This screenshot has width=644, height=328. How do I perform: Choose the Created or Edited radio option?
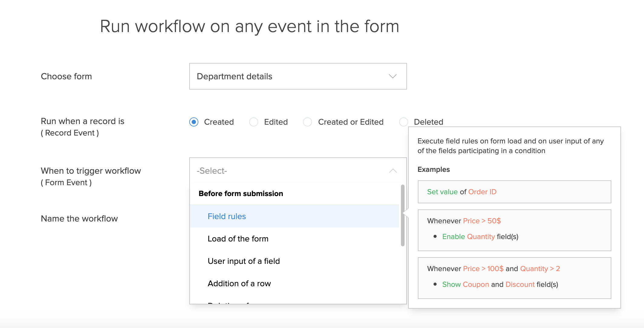pyautogui.click(x=307, y=122)
